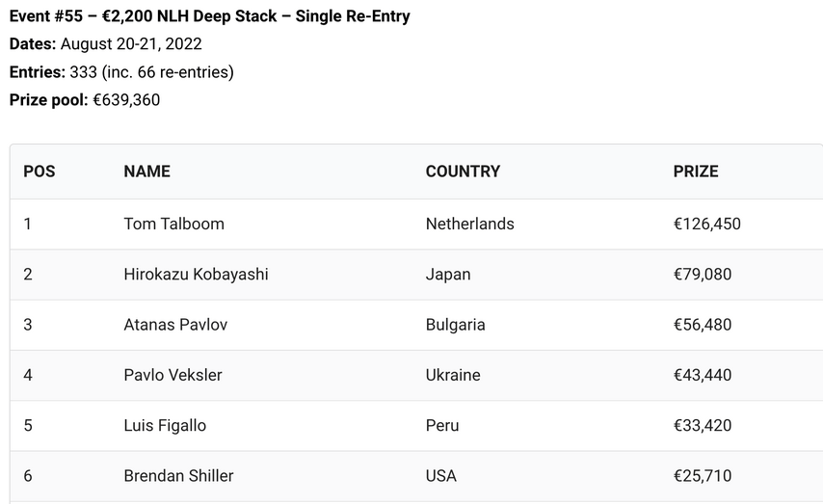
Task: Click the €79,080 prize cell
Action: point(703,274)
